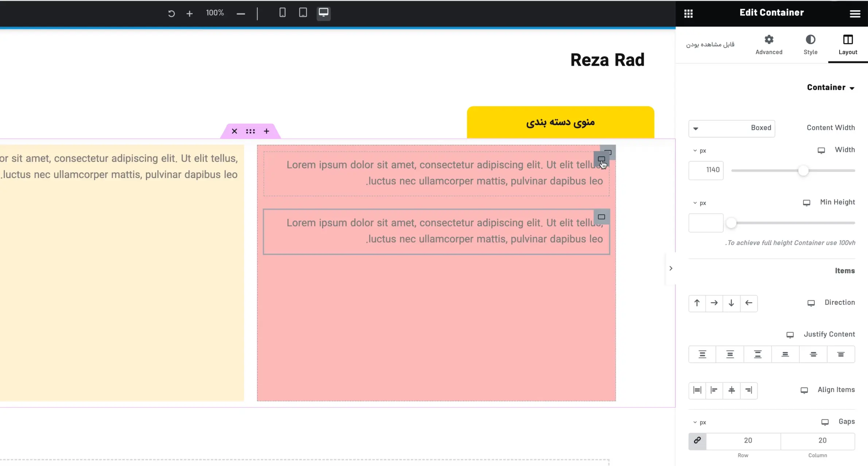Click the yellow منوی دسته بندی button
868x466 pixels.
pos(560,122)
